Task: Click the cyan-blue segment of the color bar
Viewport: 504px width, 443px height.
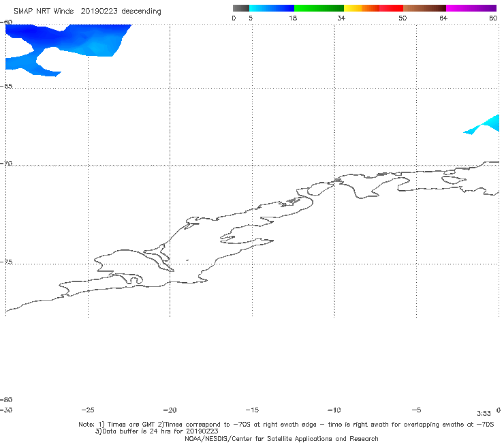Action: tap(272, 8)
